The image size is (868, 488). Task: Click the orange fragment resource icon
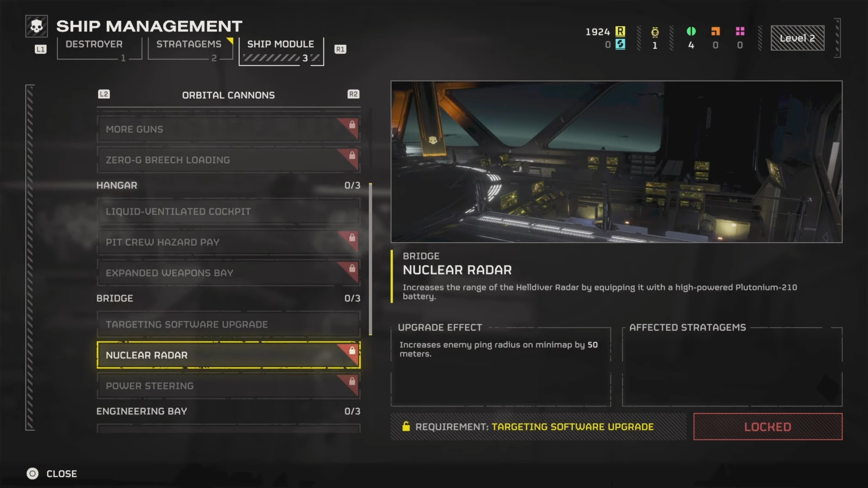click(x=715, y=32)
